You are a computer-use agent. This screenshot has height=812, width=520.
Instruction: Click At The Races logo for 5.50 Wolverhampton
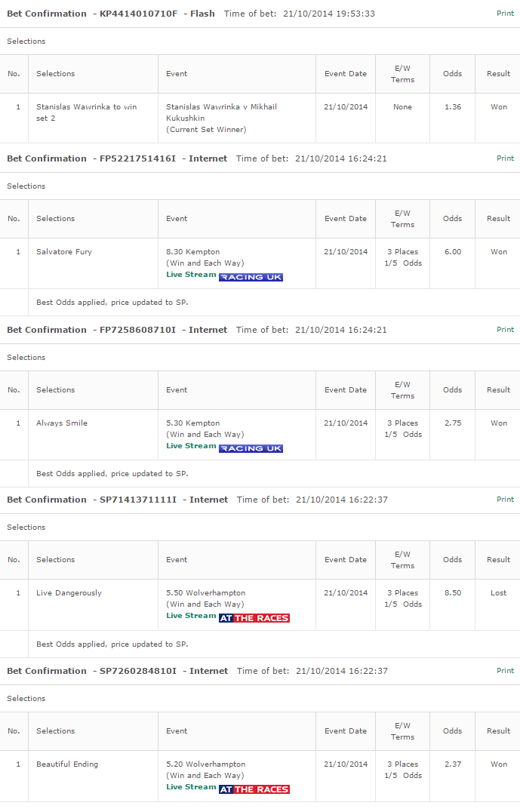point(254,618)
